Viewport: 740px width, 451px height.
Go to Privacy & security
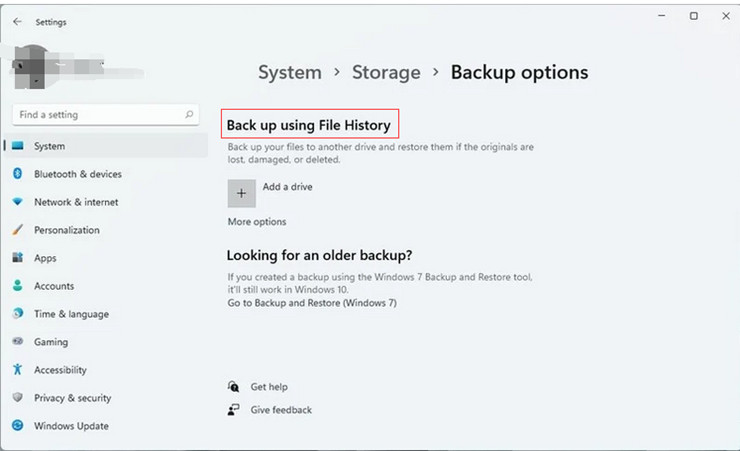(106, 397)
